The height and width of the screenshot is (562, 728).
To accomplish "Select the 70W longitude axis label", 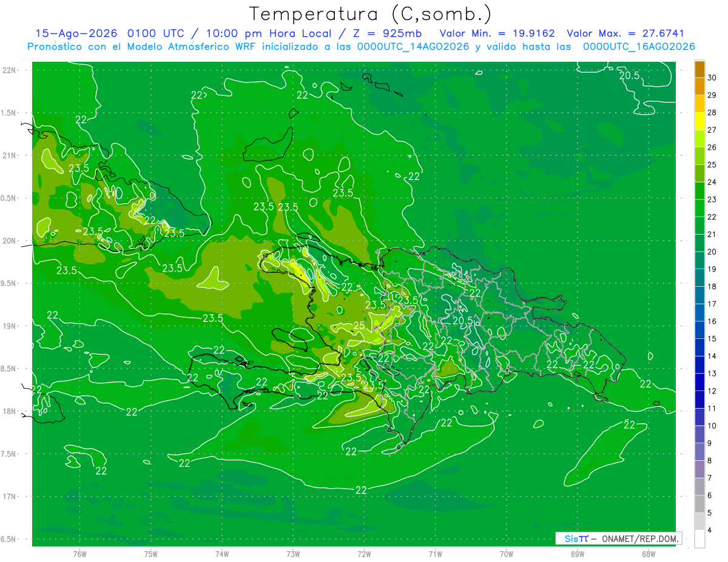I will [506, 553].
